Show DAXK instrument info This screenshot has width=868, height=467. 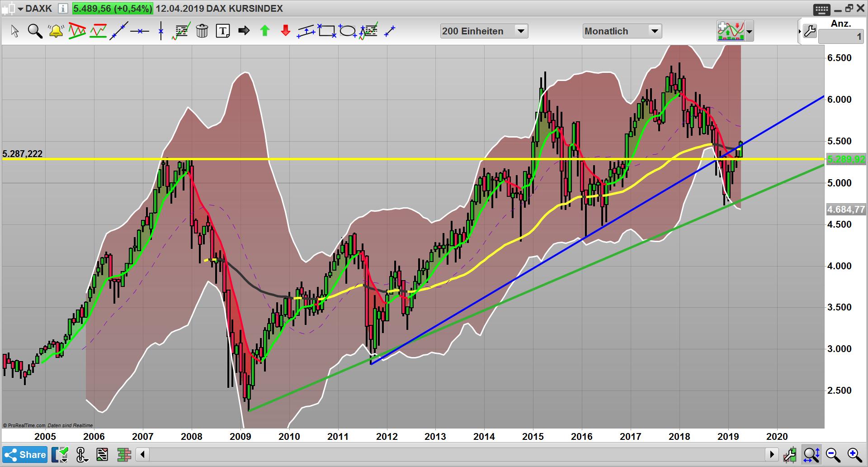tap(63, 9)
